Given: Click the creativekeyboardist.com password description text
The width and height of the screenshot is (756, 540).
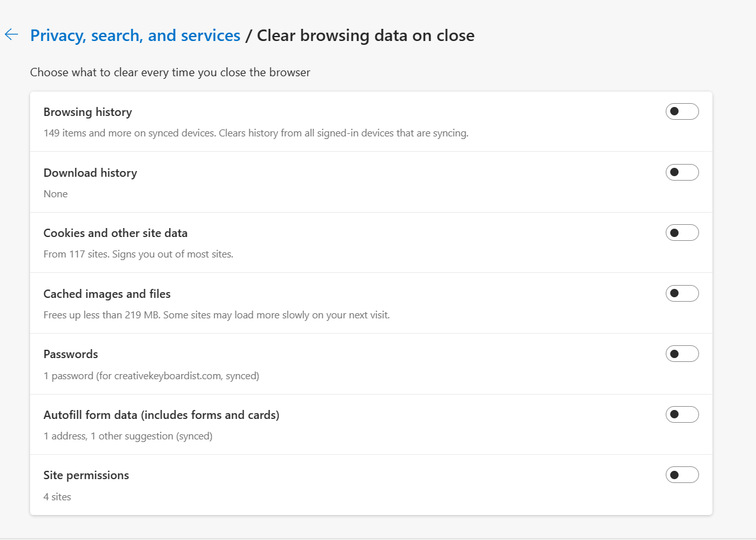Looking at the screenshot, I should coord(151,376).
